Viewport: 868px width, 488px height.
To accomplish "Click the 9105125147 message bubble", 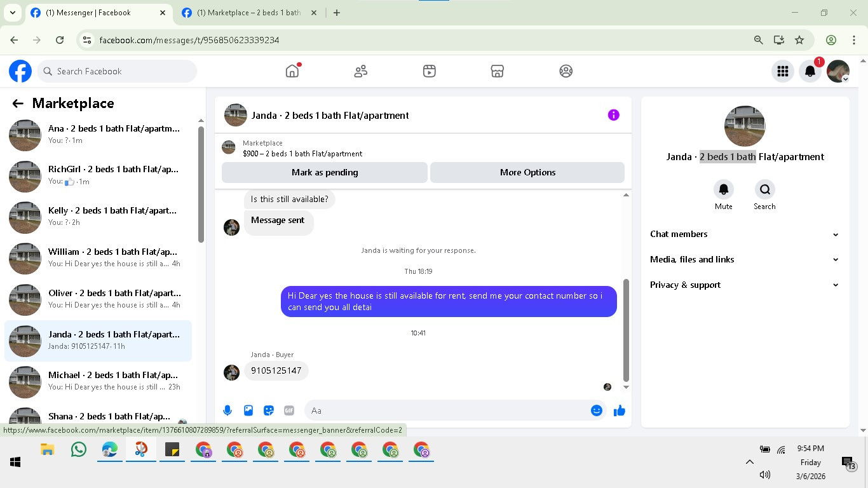I will [x=276, y=370].
